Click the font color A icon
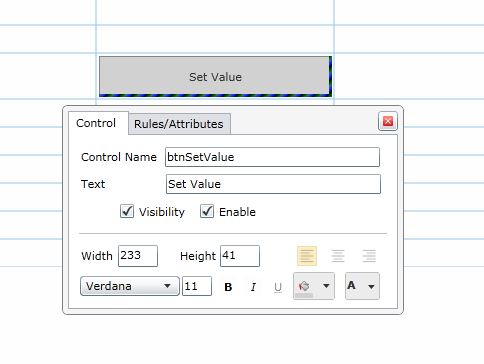Viewport: 484px width, 364px height. click(351, 286)
